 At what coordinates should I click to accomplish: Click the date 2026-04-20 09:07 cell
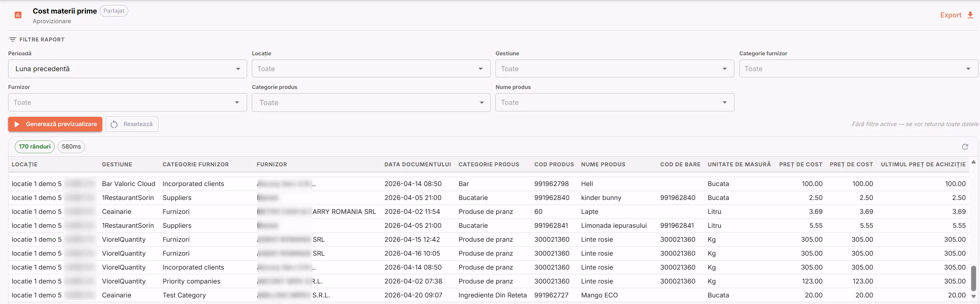[x=413, y=295]
